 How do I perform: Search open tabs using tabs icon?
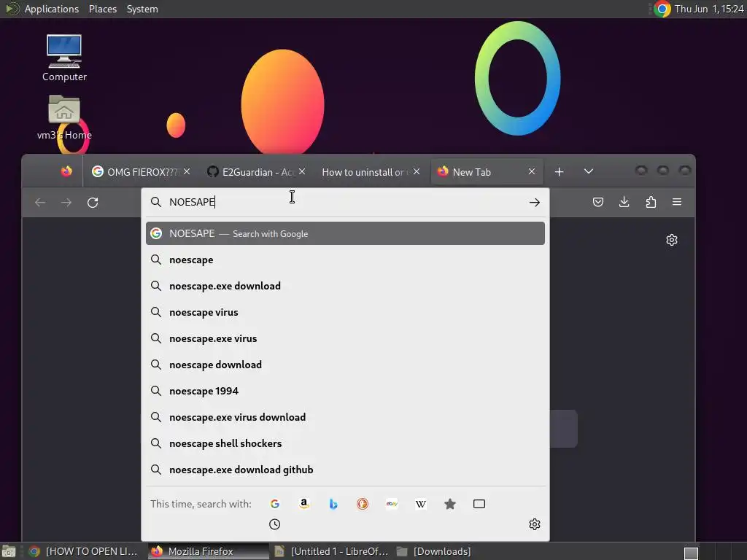coord(479,504)
